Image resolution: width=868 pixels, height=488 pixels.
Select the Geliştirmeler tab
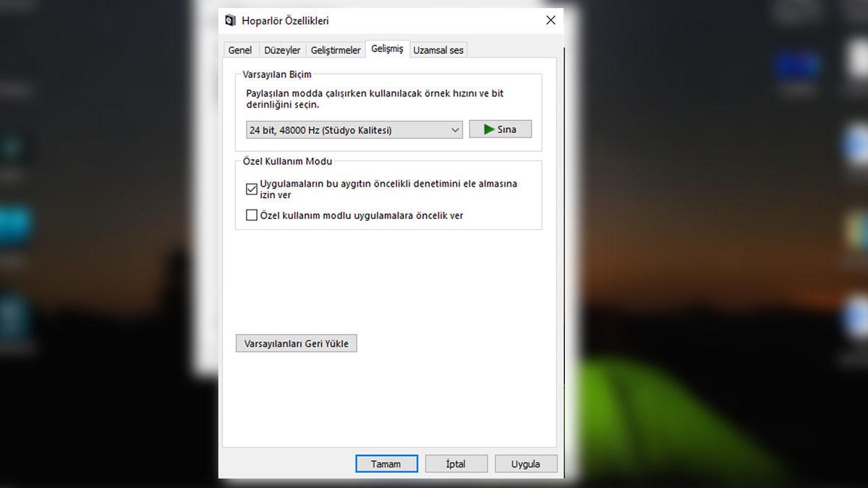(x=335, y=50)
